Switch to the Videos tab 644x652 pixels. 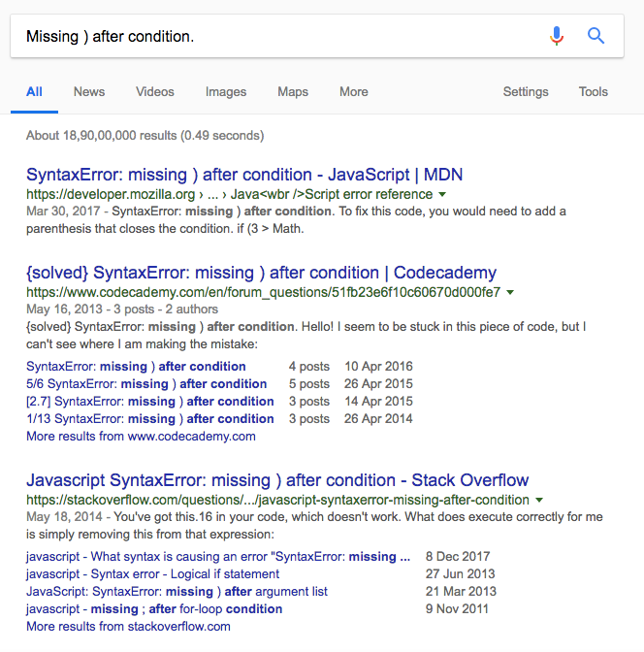click(x=154, y=92)
